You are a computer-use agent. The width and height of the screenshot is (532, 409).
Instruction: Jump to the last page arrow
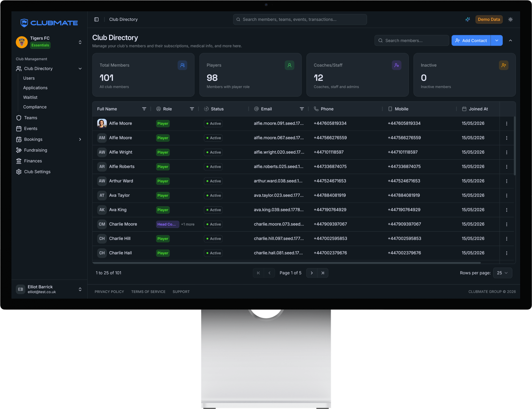323,273
